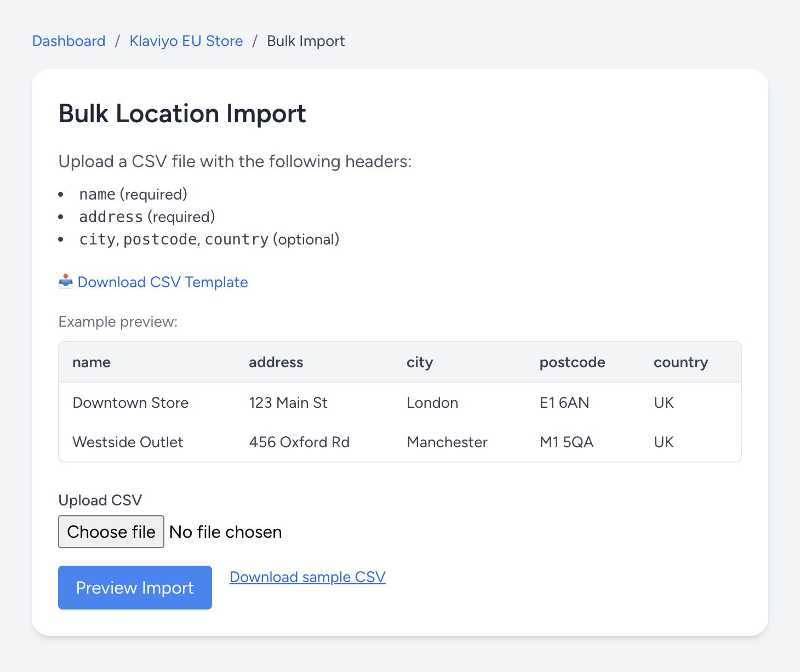800x672 pixels.
Task: Click the Bulk Location Import heading
Action: (x=182, y=113)
